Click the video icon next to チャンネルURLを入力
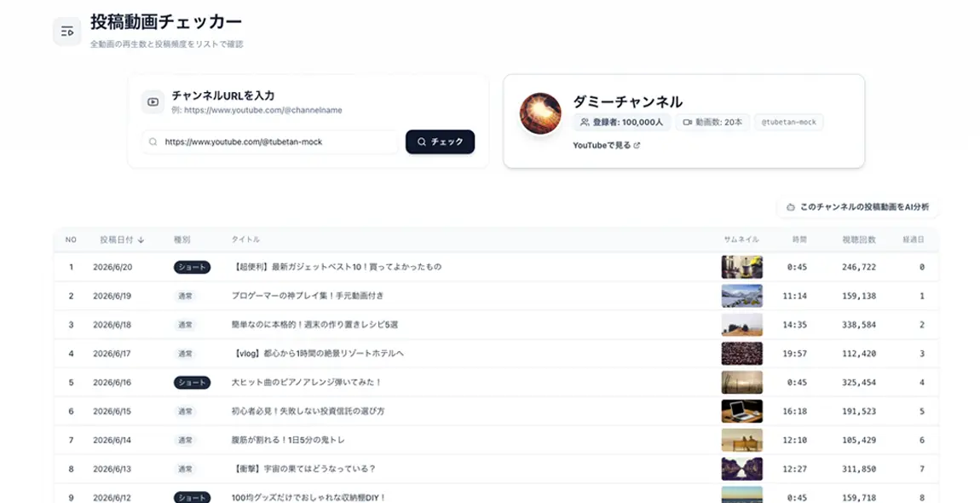 click(x=153, y=101)
